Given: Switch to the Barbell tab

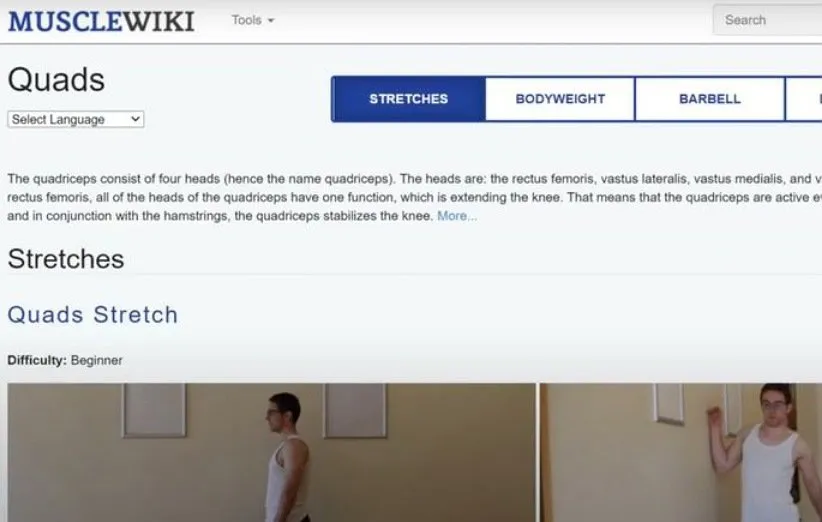Looking at the screenshot, I should [710, 99].
